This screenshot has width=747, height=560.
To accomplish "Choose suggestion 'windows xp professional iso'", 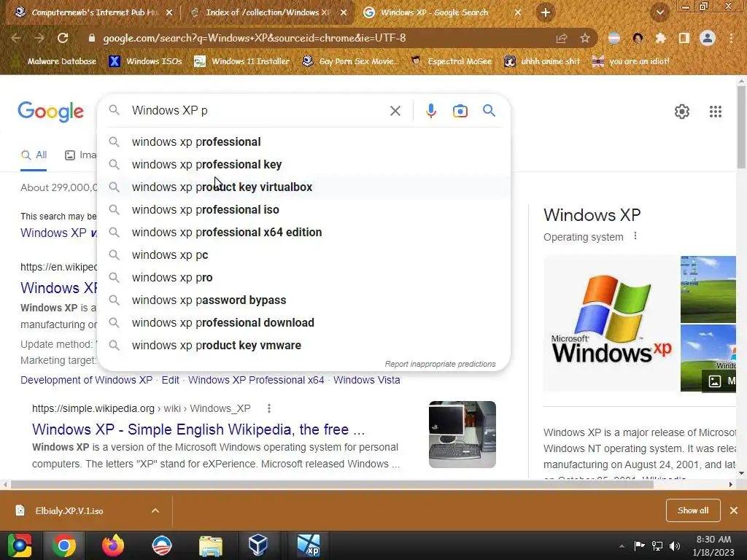I will (x=303, y=209).
